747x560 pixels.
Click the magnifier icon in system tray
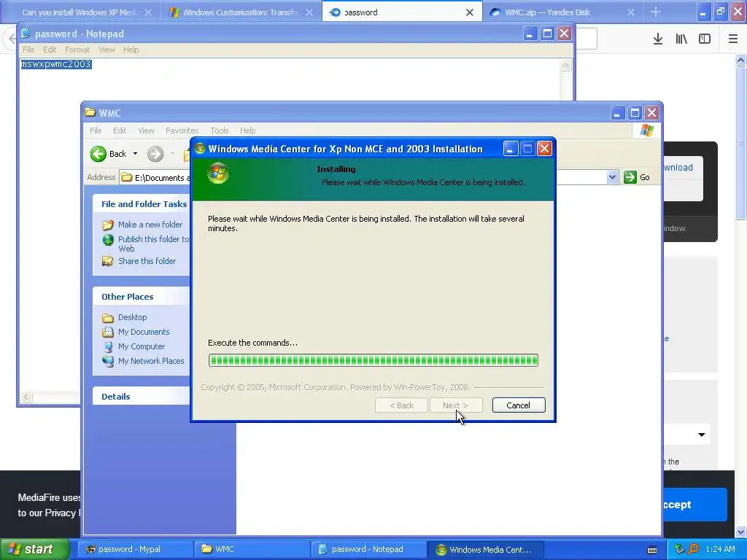point(693,549)
